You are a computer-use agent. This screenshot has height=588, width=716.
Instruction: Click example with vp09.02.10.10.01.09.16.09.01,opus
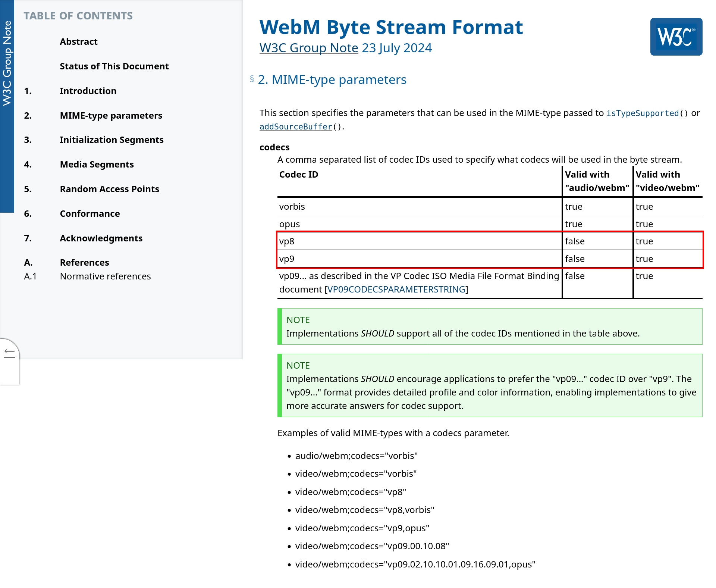point(415,564)
